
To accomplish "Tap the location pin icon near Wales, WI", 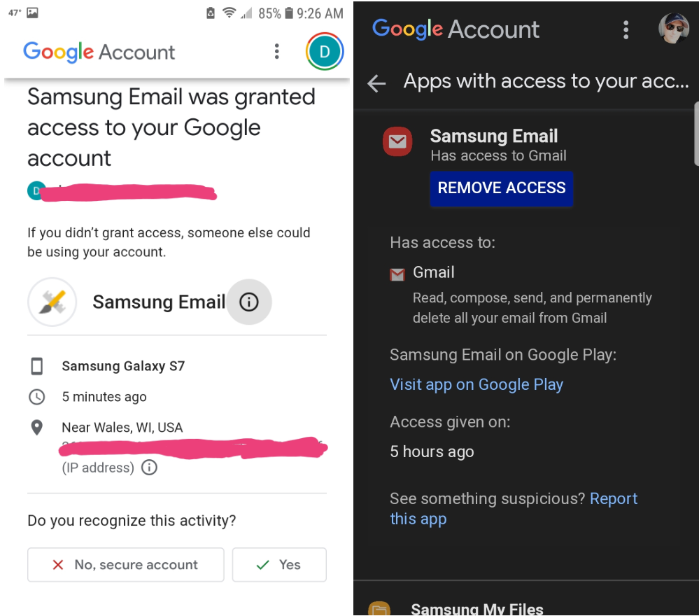I will tap(36, 427).
